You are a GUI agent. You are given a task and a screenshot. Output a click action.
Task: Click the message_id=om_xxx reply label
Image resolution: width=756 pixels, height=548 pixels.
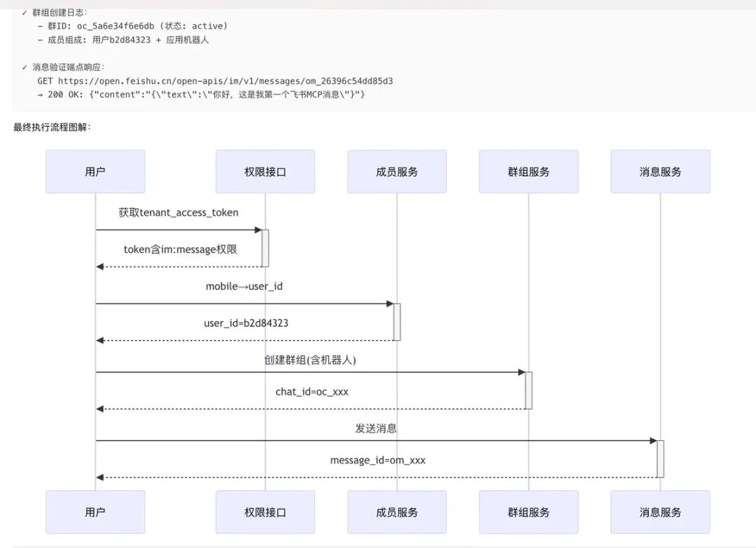(377, 461)
